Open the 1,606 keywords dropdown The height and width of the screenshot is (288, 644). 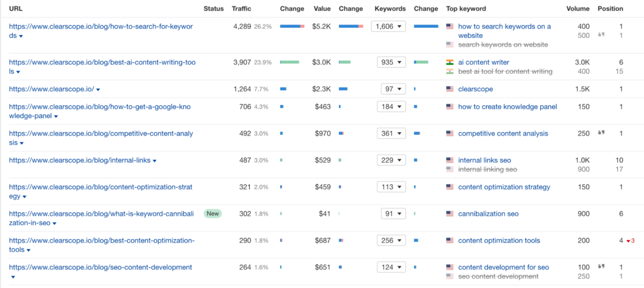389,26
